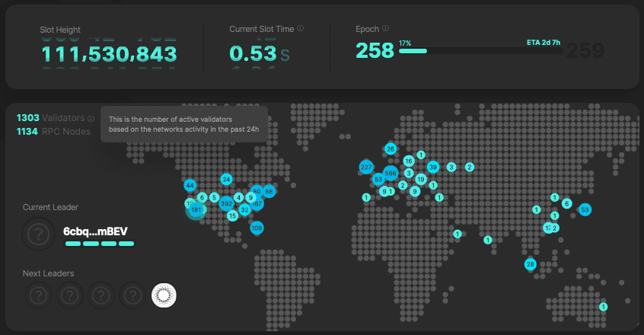Click the slot height value 111,530,843
The image size is (644, 335).
pos(108,54)
